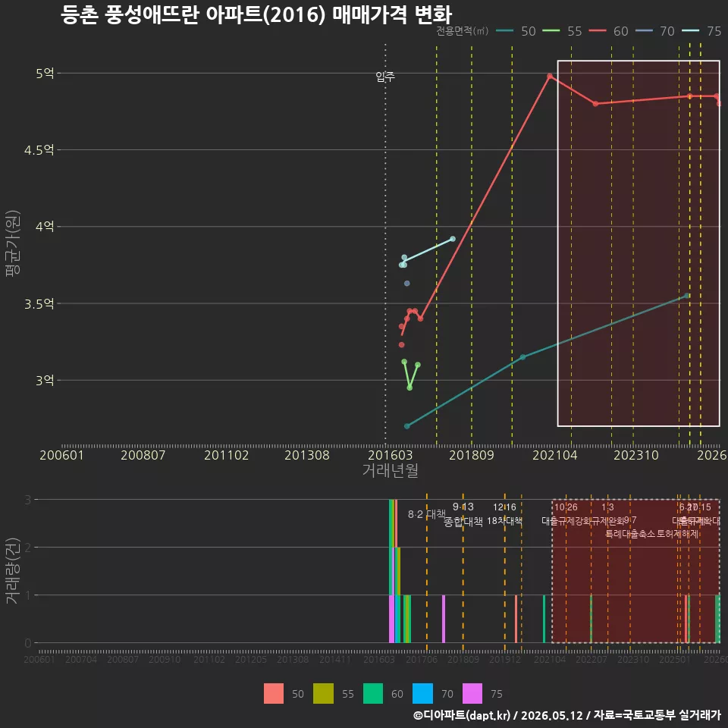The width and height of the screenshot is (728, 728).
Task: Click the teal 50 endpoint near 3.5억
Action: [687, 295]
